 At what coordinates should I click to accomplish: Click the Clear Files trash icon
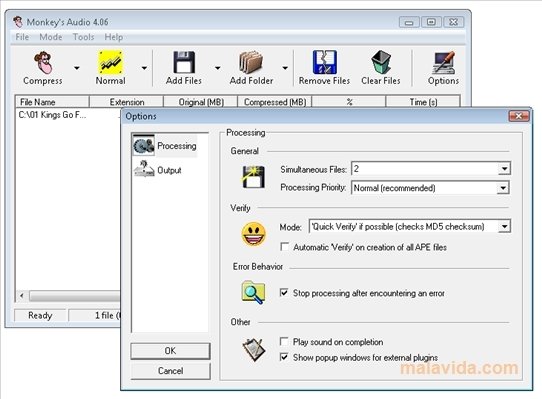click(381, 62)
